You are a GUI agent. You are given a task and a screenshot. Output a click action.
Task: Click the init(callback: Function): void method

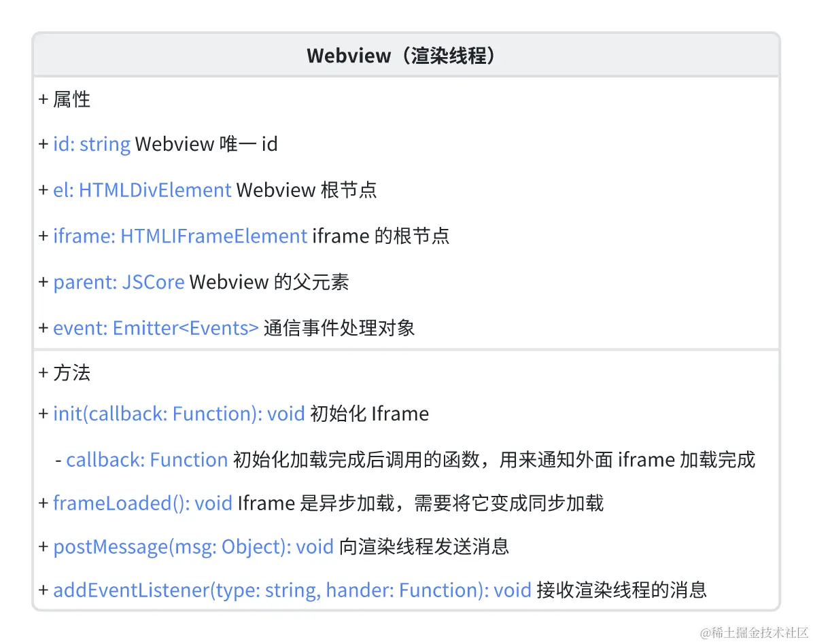(x=178, y=414)
